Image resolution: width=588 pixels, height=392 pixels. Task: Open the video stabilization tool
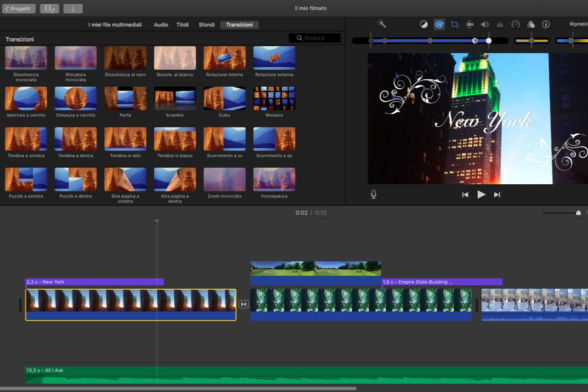pyautogui.click(x=469, y=24)
